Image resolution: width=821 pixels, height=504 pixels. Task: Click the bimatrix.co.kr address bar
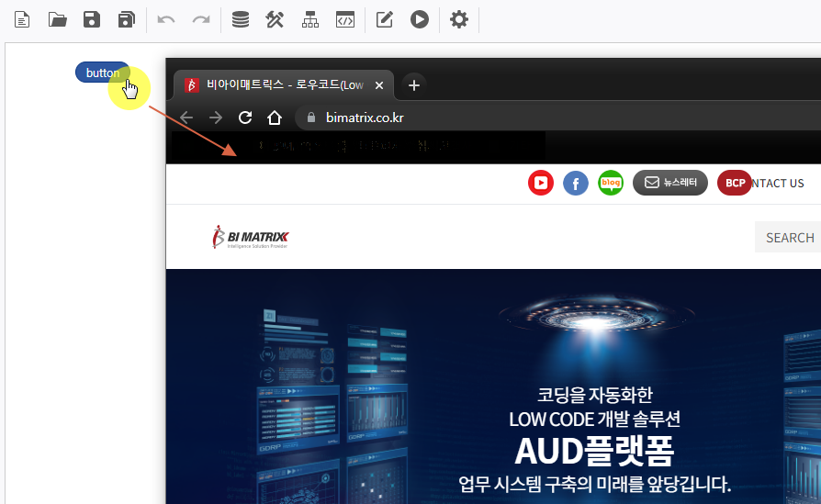(557, 118)
